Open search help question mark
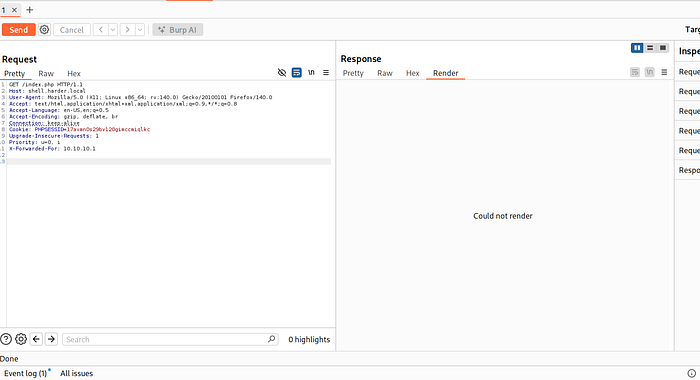The height and width of the screenshot is (380, 700). coord(6,339)
